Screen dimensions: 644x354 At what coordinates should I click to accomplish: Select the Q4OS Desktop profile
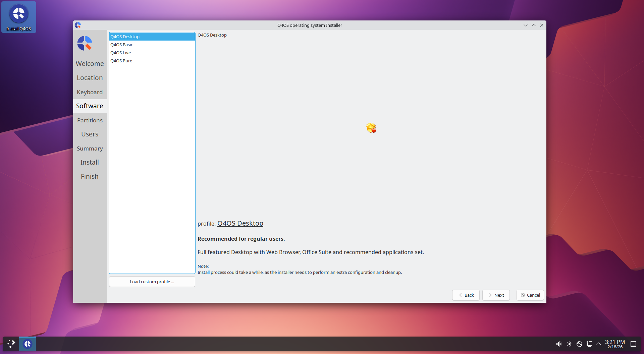click(x=152, y=37)
